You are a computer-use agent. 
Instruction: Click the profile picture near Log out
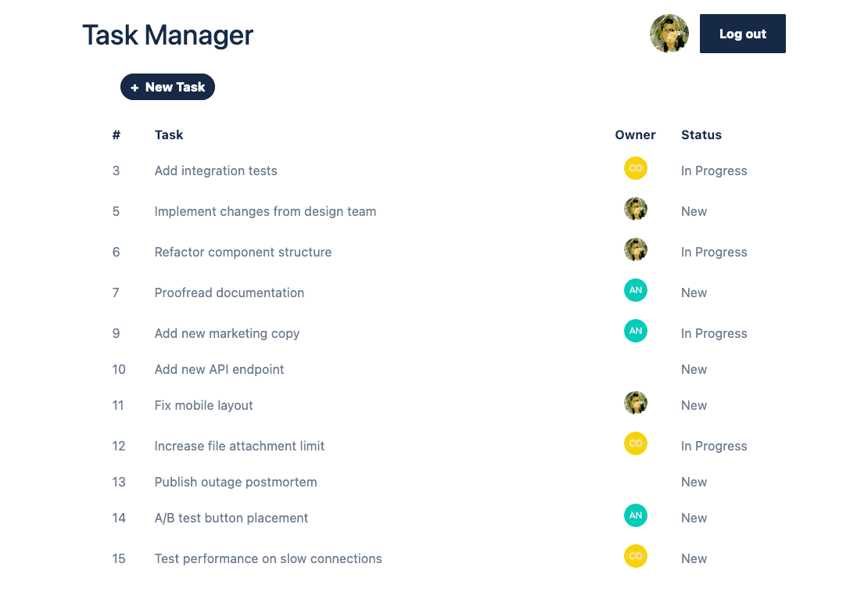point(669,34)
